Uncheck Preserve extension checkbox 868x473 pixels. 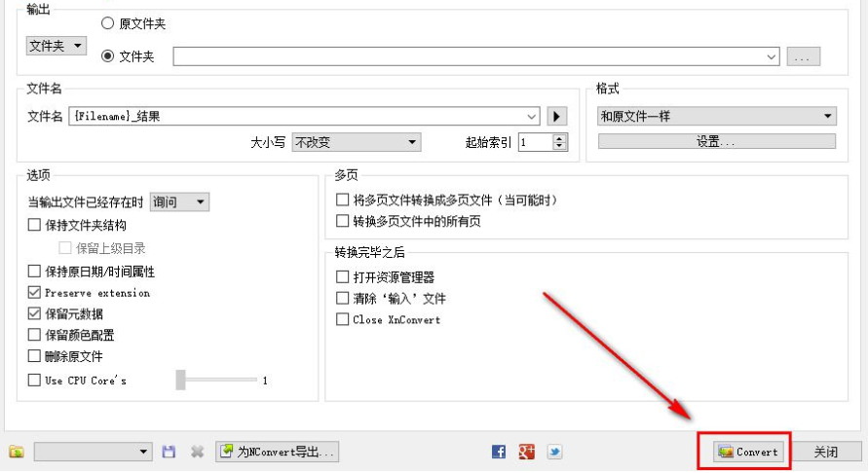pyautogui.click(x=34, y=292)
